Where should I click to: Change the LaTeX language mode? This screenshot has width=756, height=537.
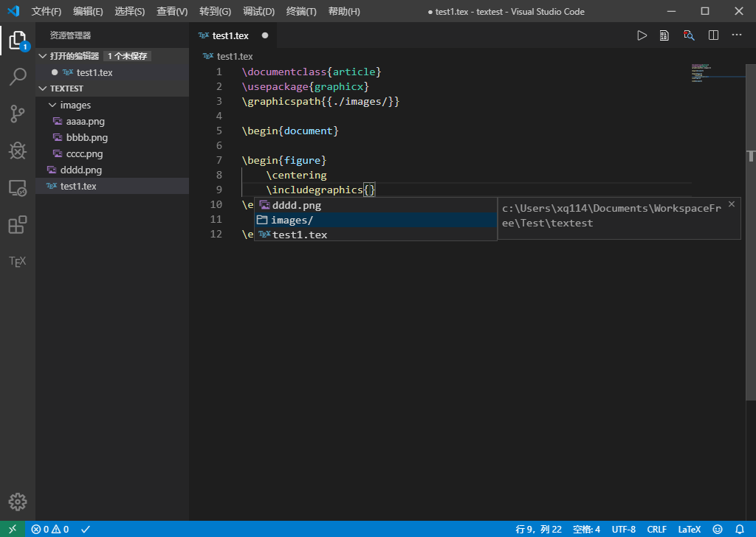point(689,530)
